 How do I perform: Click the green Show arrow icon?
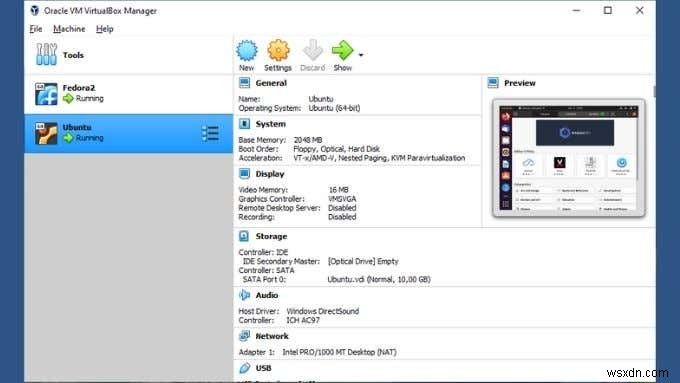point(343,50)
